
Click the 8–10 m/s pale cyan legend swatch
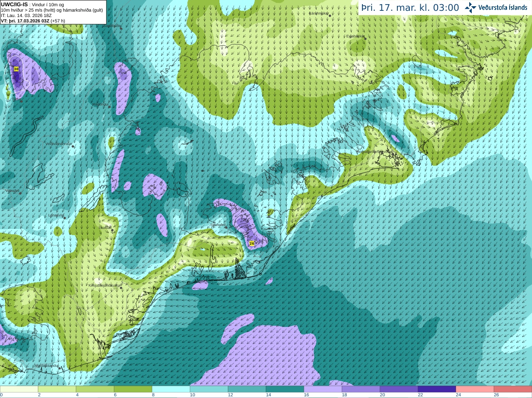point(171,389)
